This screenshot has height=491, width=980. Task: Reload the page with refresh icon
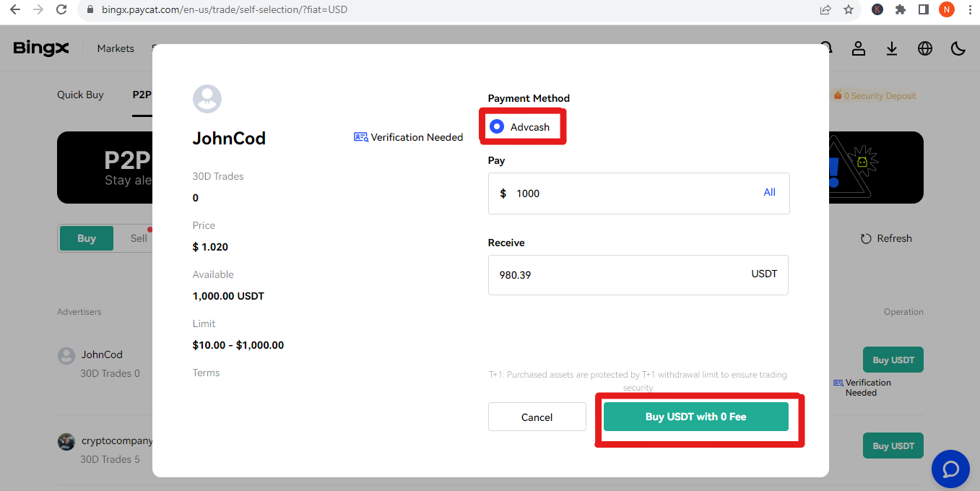click(x=62, y=10)
